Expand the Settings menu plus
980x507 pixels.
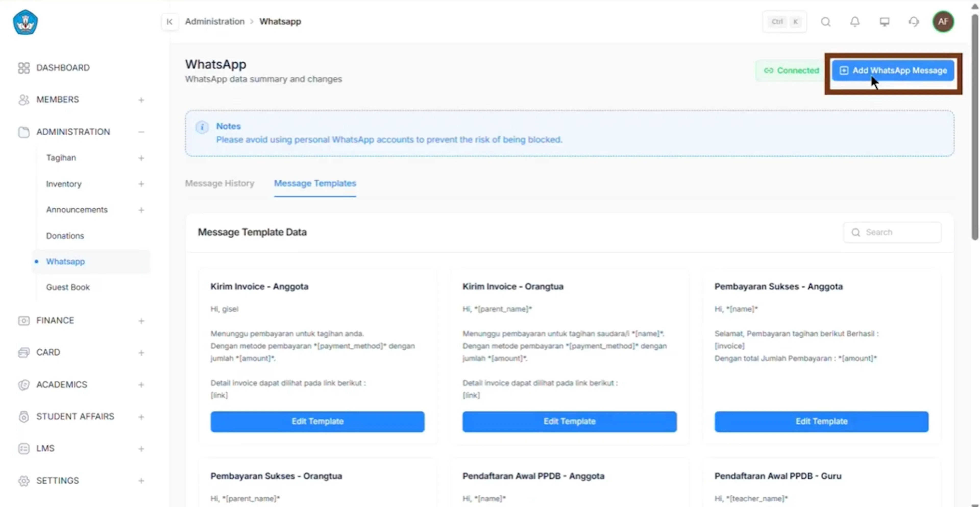point(141,481)
